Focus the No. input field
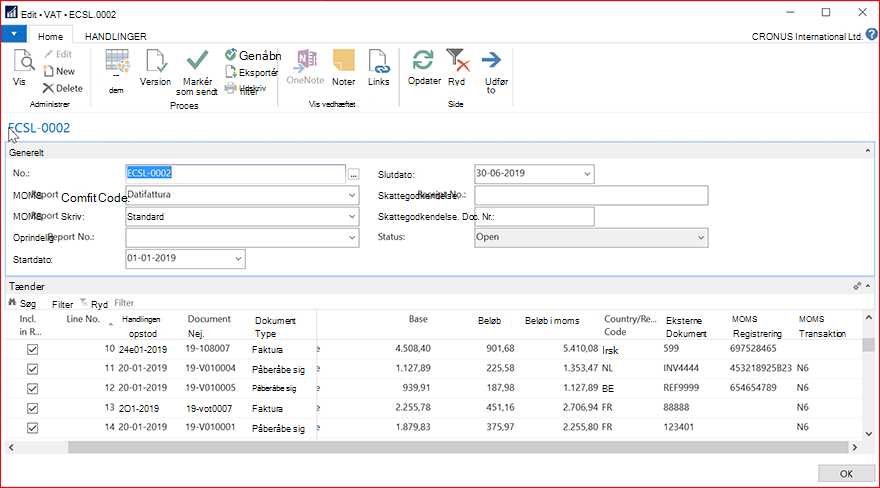This screenshot has width=880, height=488. tap(235, 173)
